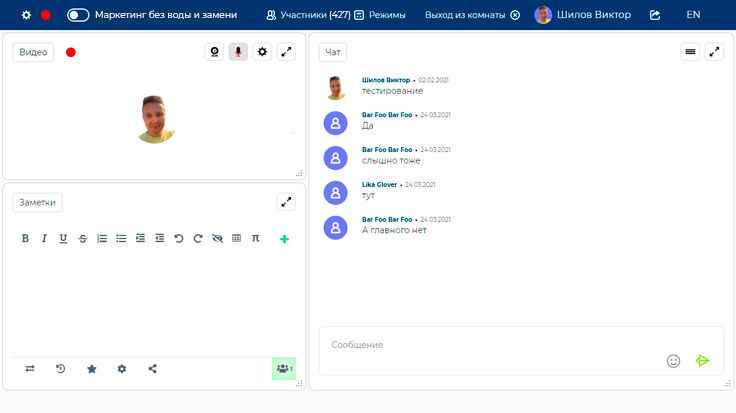Image resolution: width=736 pixels, height=413 pixels.
Task: Apply bold formatting in notes
Action: 25,239
